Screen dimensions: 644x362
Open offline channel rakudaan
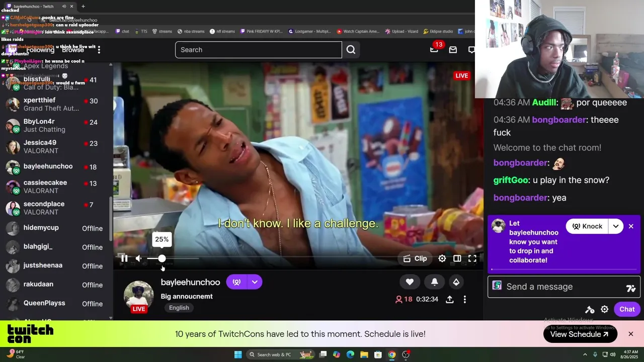55,285
